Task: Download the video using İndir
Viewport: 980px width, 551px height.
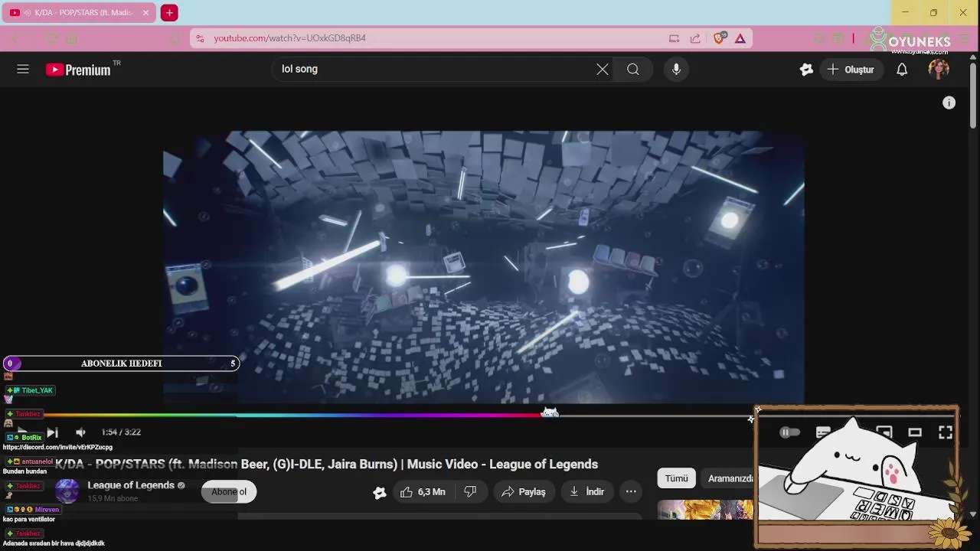Action: click(x=586, y=492)
